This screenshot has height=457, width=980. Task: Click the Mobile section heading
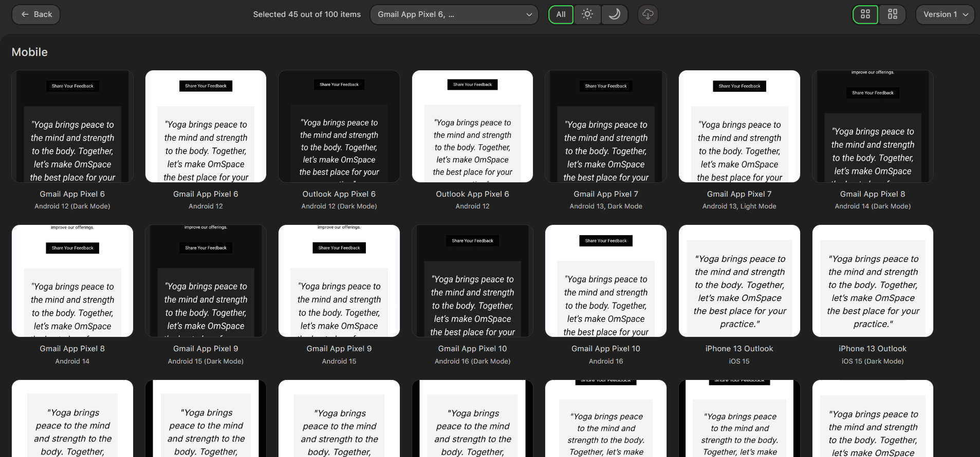(x=30, y=52)
